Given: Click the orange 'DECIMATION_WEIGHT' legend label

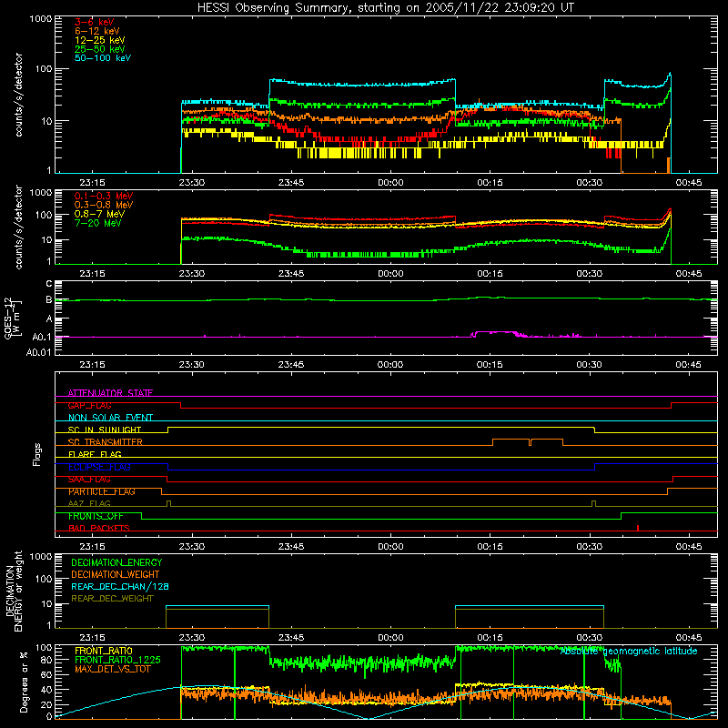Looking at the screenshot, I should 116,574.
